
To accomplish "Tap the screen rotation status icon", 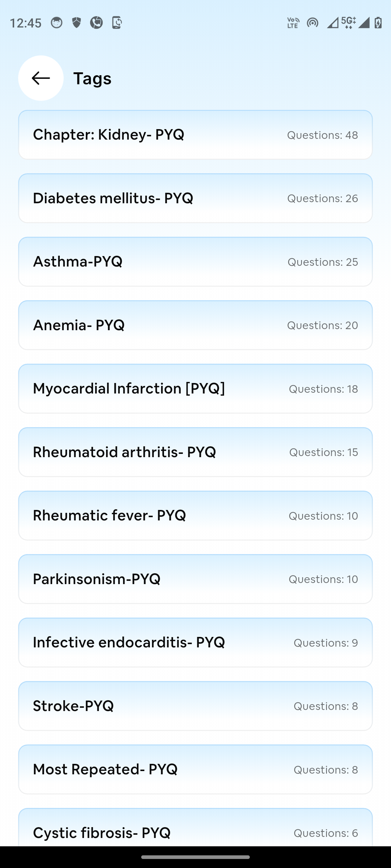I will pyautogui.click(x=117, y=23).
